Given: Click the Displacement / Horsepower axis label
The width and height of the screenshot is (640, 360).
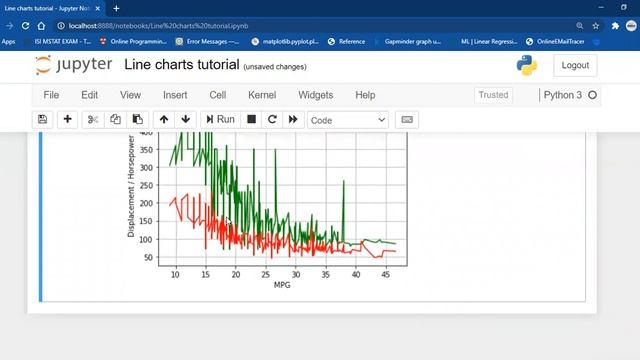Looking at the screenshot, I should (x=131, y=186).
